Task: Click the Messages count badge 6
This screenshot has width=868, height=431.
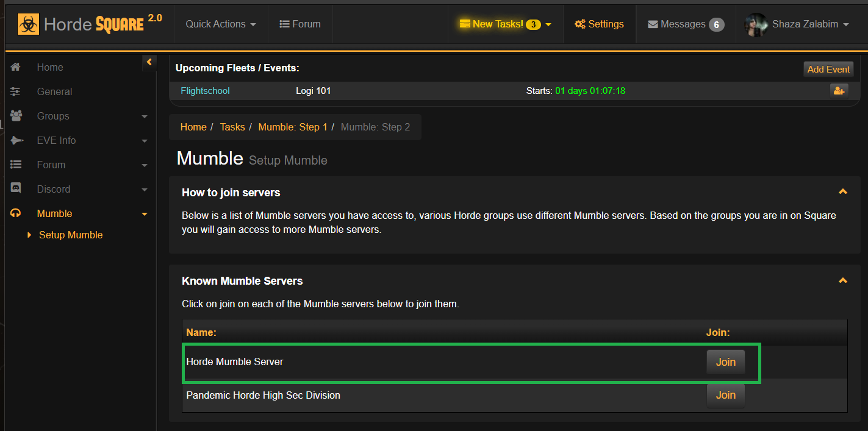Action: tap(717, 24)
